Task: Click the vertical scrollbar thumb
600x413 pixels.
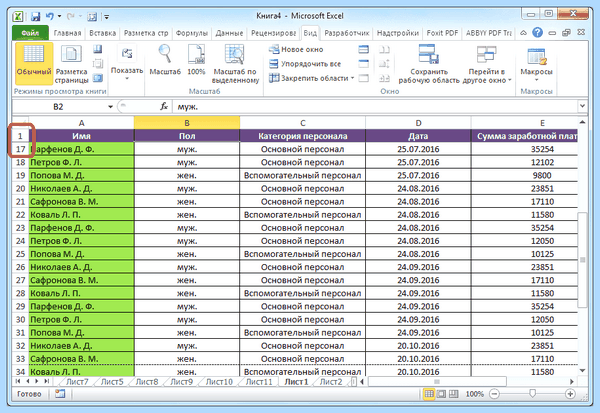Action: [582, 259]
